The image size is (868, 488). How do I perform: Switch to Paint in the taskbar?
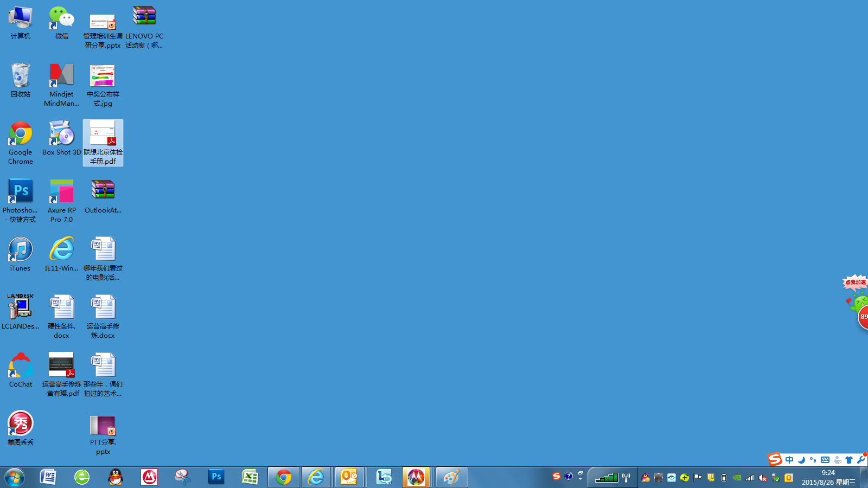click(x=451, y=477)
